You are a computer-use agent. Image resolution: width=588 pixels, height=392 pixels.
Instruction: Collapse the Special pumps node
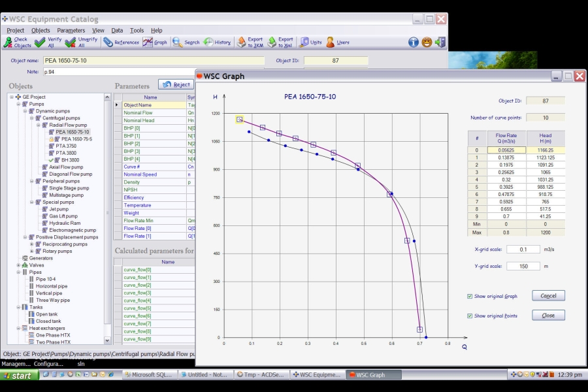tap(32, 202)
